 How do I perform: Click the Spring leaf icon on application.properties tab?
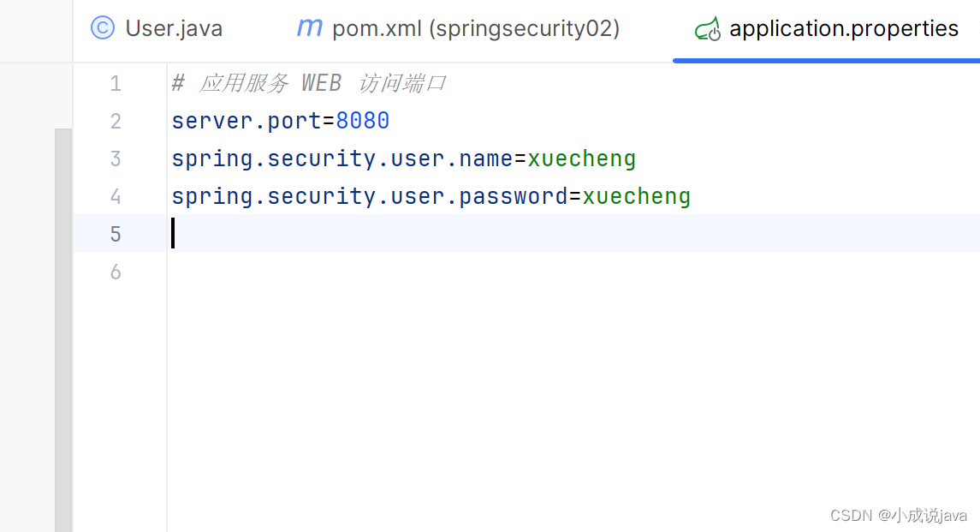(709, 27)
